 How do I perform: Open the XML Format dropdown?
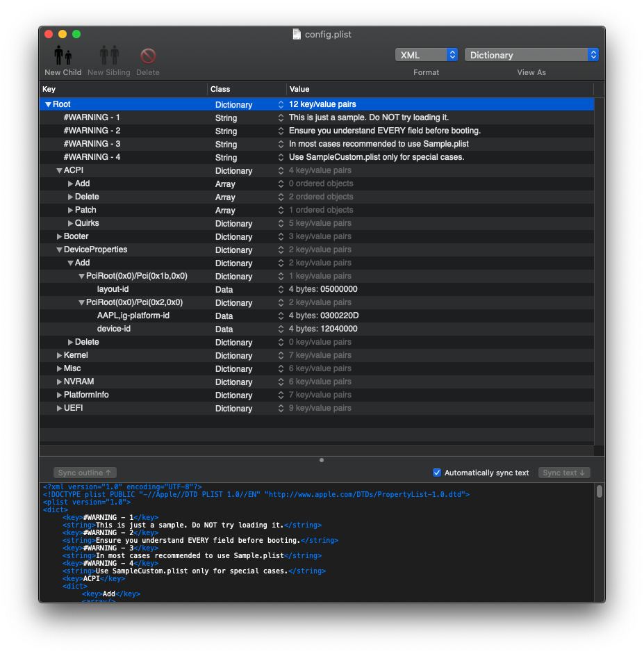[427, 55]
